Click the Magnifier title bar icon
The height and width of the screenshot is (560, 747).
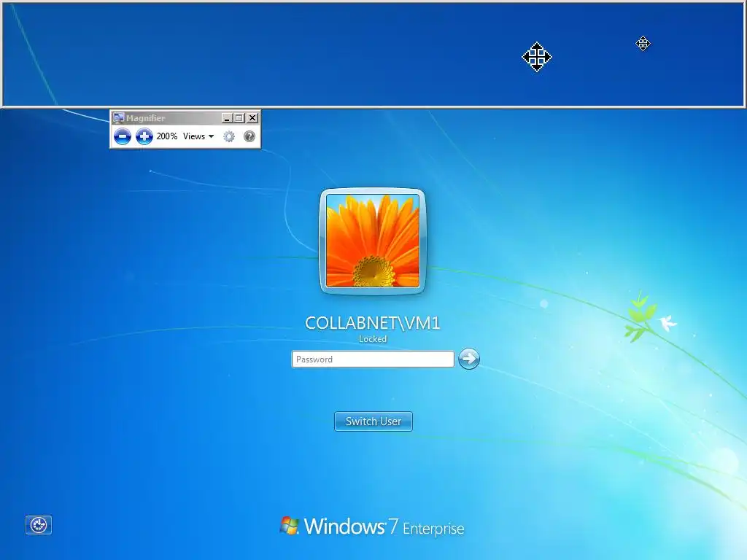[119, 118]
